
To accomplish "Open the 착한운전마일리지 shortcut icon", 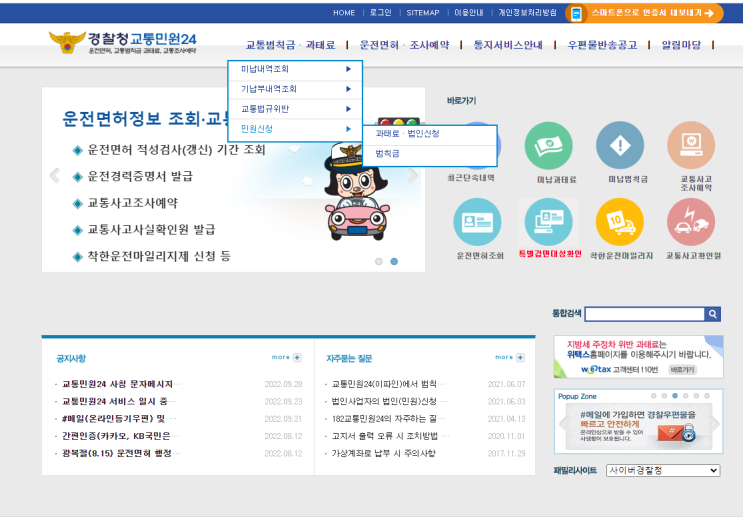I will coord(620,222).
